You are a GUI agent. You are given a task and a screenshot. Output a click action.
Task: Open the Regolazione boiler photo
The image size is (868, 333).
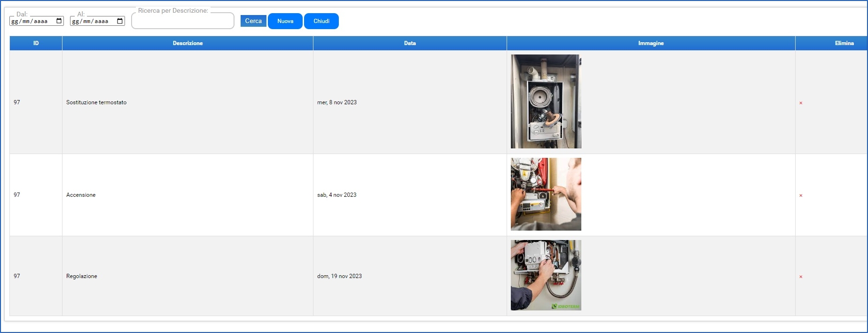click(546, 275)
